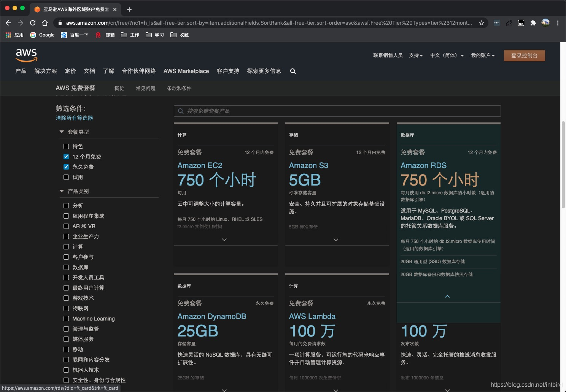The width and height of the screenshot is (566, 392).
Task: Click the 联系销售人员 link
Action: pos(388,56)
